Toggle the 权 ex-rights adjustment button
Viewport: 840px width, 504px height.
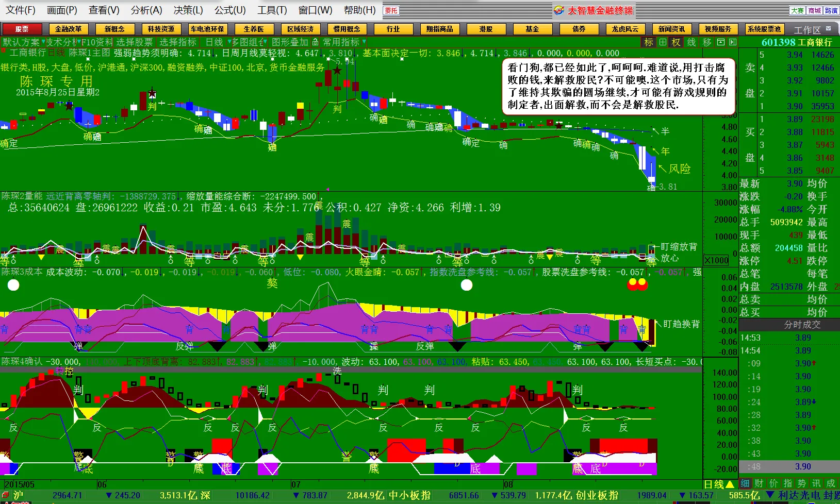(x=676, y=42)
